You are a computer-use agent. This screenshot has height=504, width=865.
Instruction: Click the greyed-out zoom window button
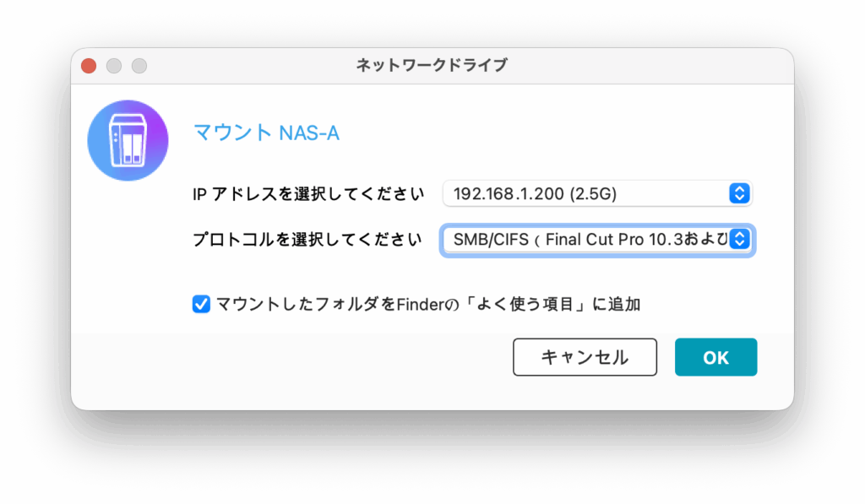[139, 66]
